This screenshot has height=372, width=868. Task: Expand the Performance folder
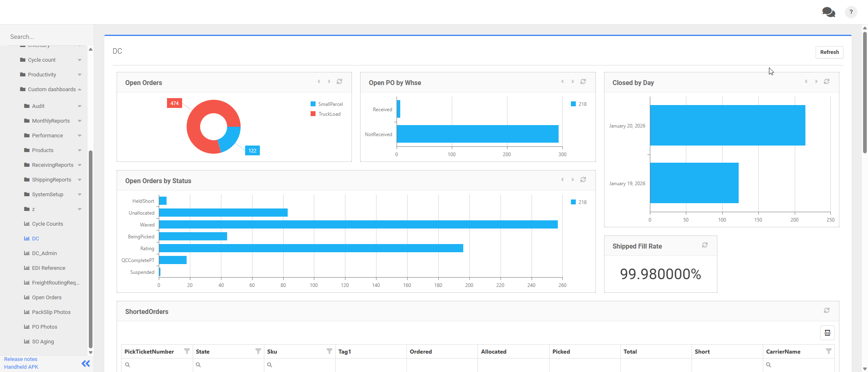pos(47,135)
